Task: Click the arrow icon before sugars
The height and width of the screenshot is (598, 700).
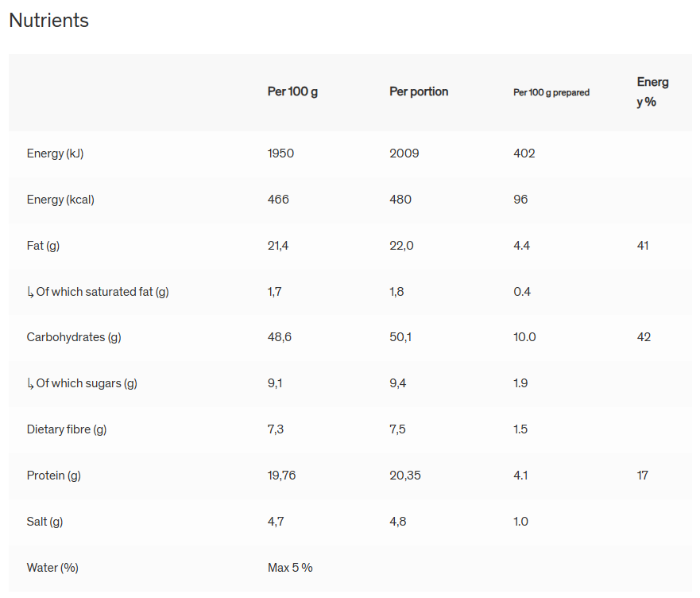Action: (x=30, y=384)
